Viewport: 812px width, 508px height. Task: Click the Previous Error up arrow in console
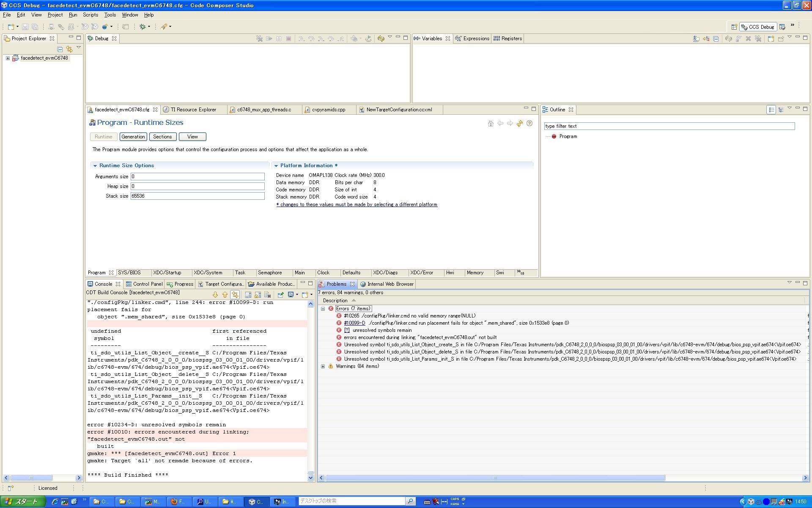(225, 295)
